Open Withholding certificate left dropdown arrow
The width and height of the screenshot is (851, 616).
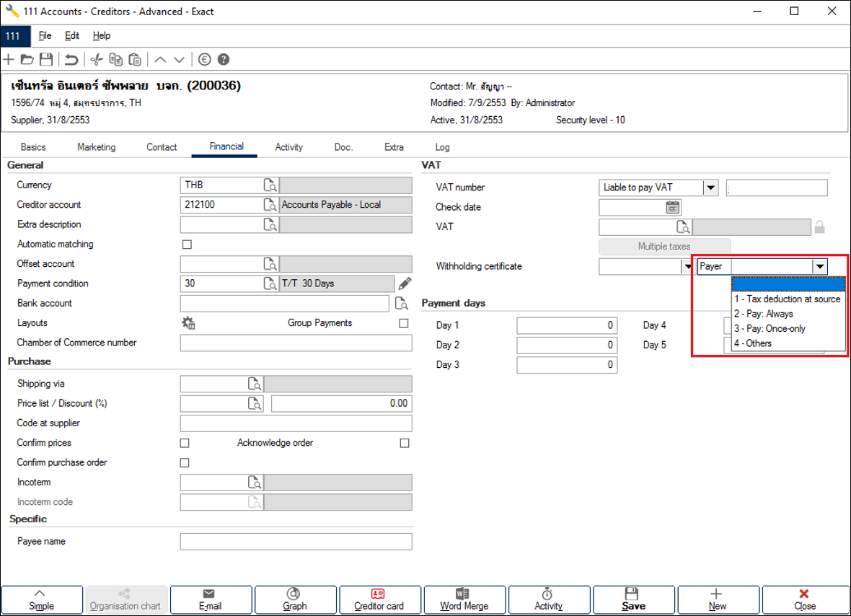coord(687,266)
